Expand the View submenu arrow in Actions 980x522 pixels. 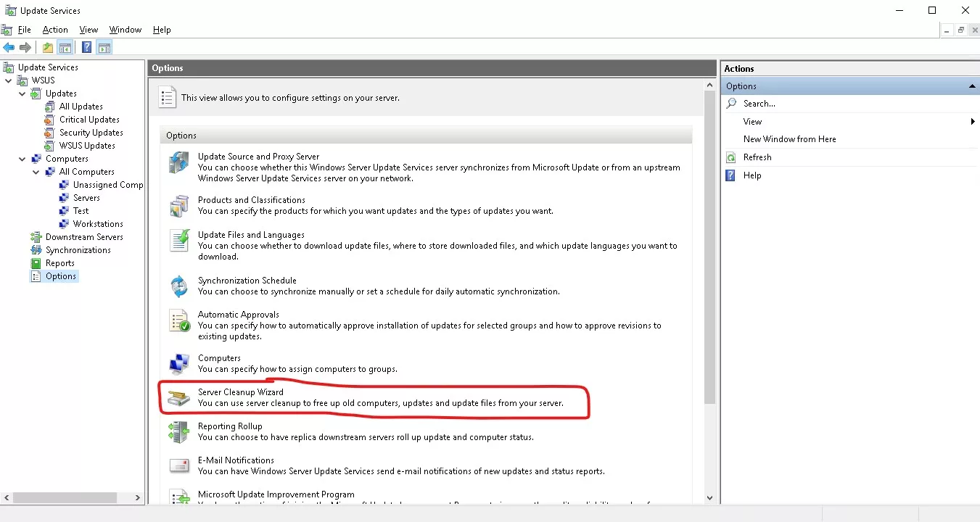(973, 122)
